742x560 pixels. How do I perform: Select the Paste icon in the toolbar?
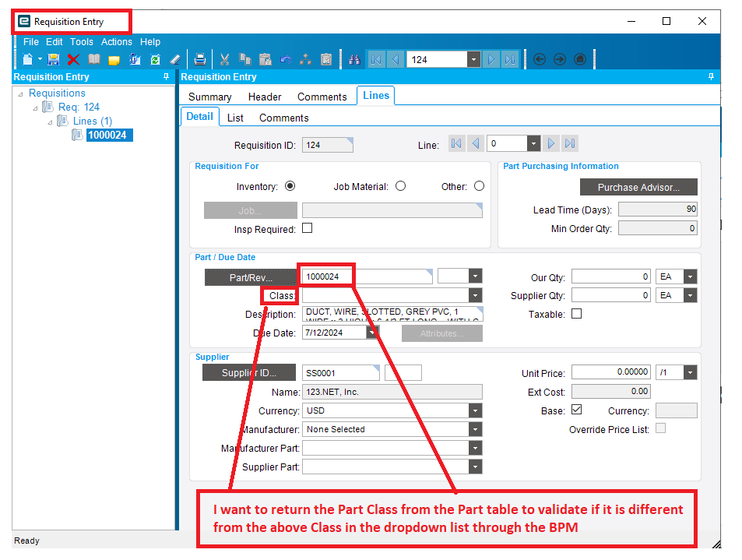[x=266, y=59]
